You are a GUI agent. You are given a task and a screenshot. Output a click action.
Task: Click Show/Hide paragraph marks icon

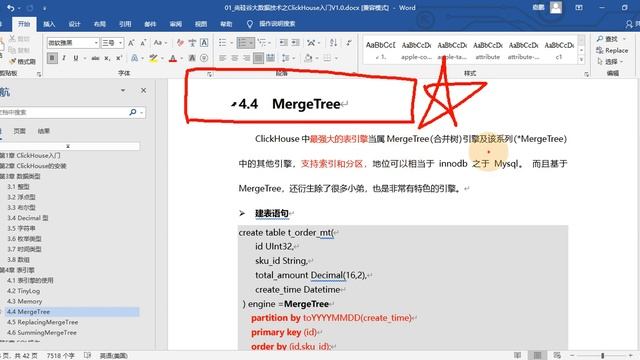[x=349, y=43]
